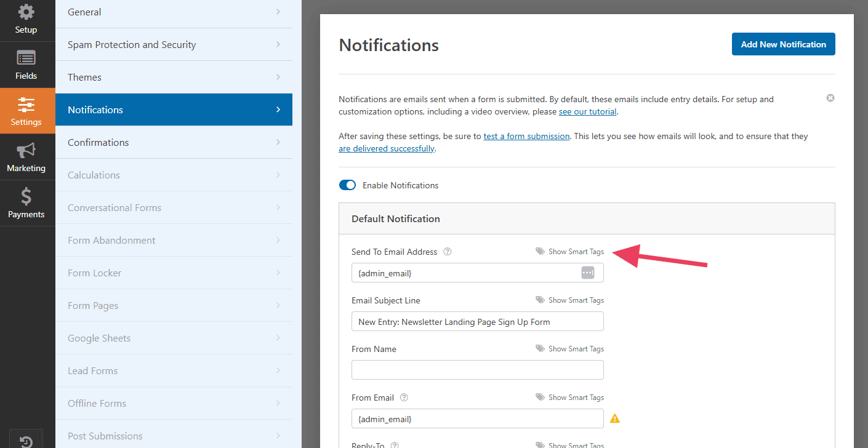Click help icon beside From Email
Screen dimensions: 868x448
point(404,398)
